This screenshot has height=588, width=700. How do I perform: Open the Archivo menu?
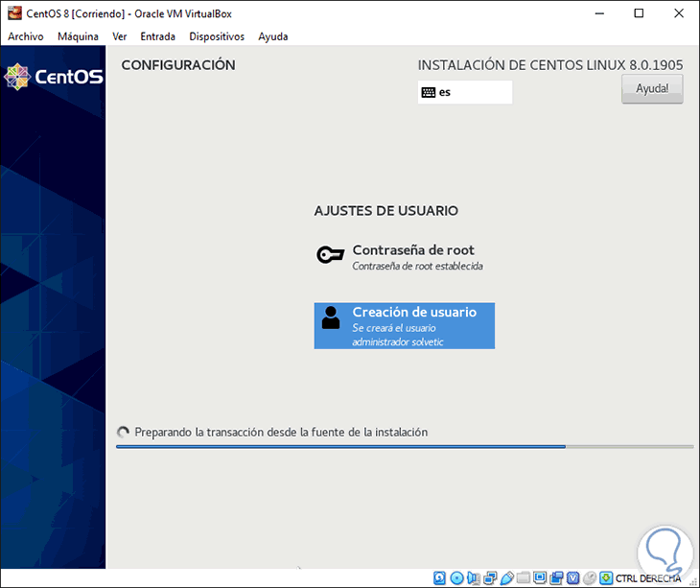[26, 36]
